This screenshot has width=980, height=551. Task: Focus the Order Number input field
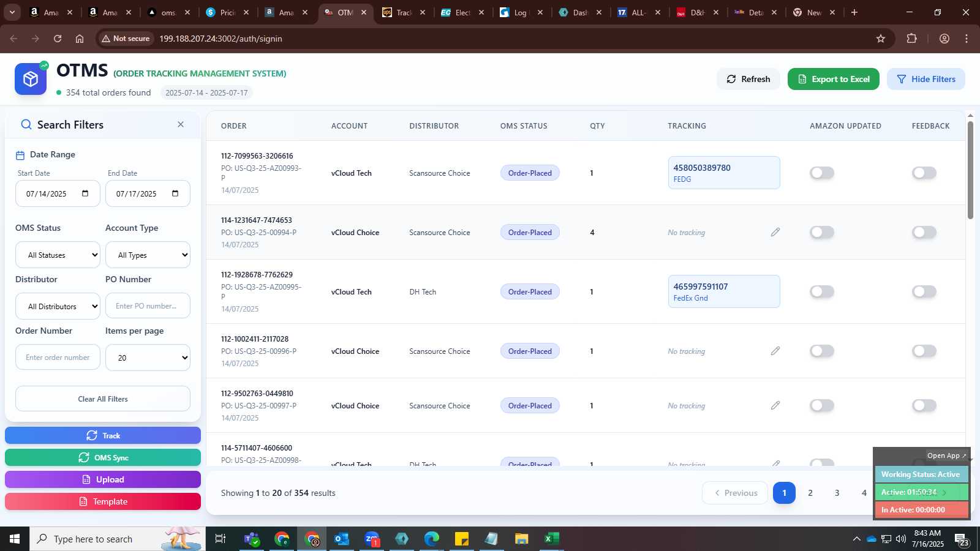coord(58,357)
